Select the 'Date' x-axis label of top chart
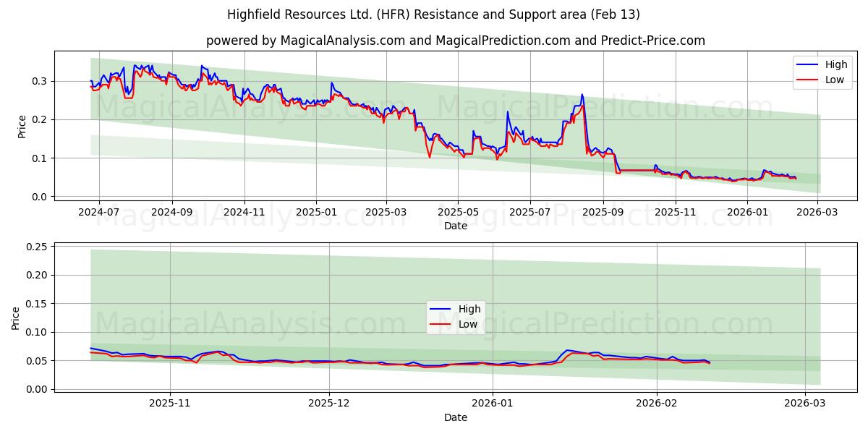Screen dimensions: 868x434 pyautogui.click(x=456, y=226)
